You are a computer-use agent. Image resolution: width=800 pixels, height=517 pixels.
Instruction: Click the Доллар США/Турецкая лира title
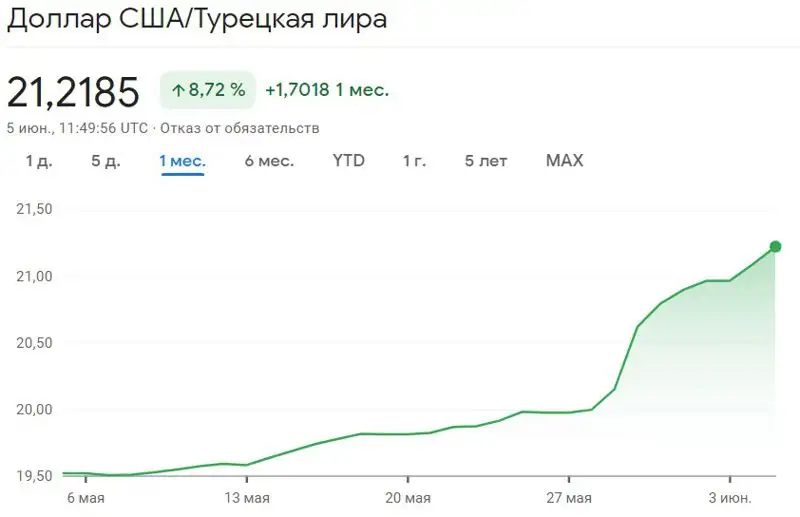coord(197,19)
